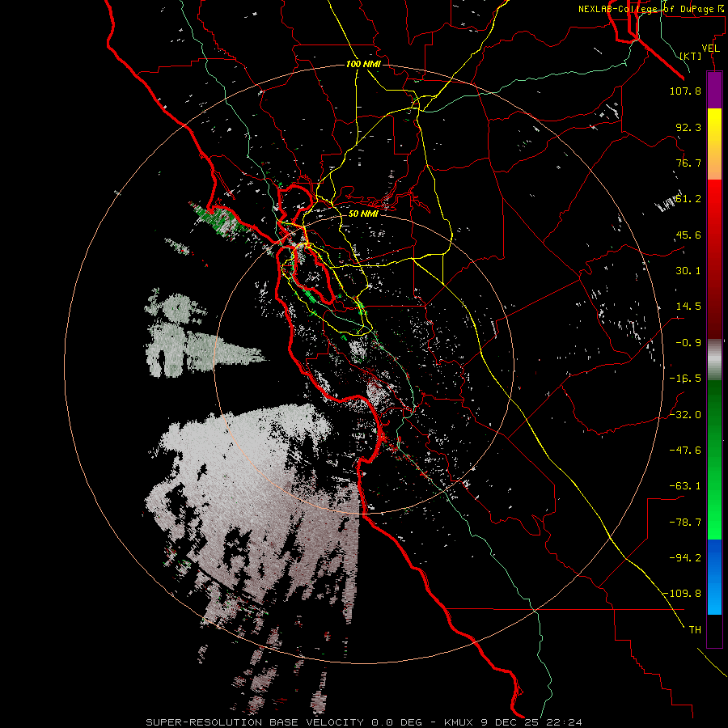Click the "50 NMI" range ring label
Viewport: 728px width, 728px height.
pyautogui.click(x=363, y=214)
